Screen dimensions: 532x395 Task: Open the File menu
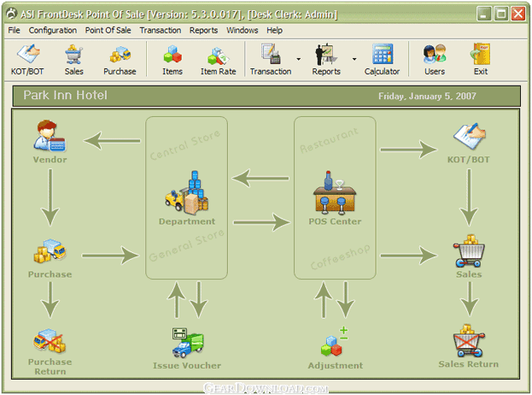tap(14, 30)
